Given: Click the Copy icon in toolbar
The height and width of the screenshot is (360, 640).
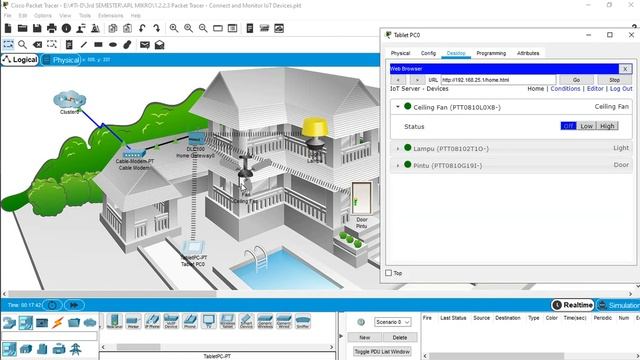Looking at the screenshot, I should click(113, 28).
